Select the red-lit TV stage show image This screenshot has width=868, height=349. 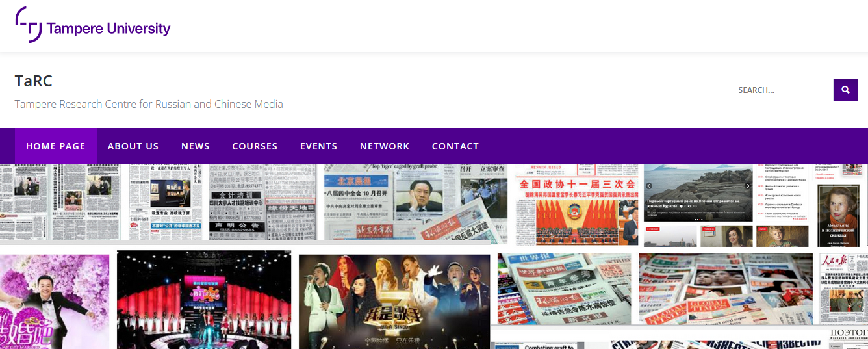click(204, 299)
